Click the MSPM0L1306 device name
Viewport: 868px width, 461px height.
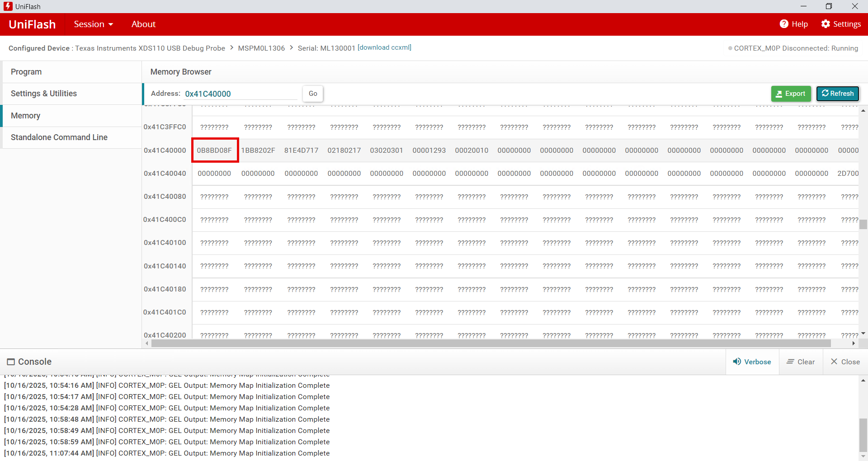click(x=261, y=48)
